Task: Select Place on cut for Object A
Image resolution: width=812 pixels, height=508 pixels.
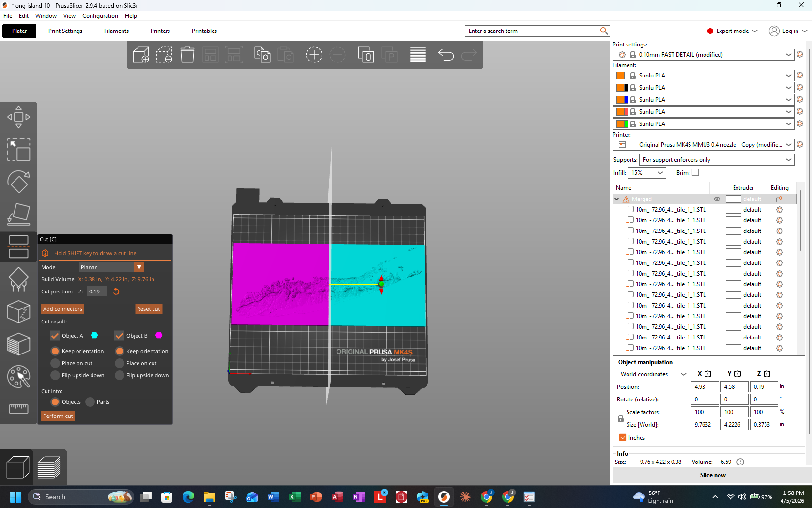Action: (x=55, y=363)
